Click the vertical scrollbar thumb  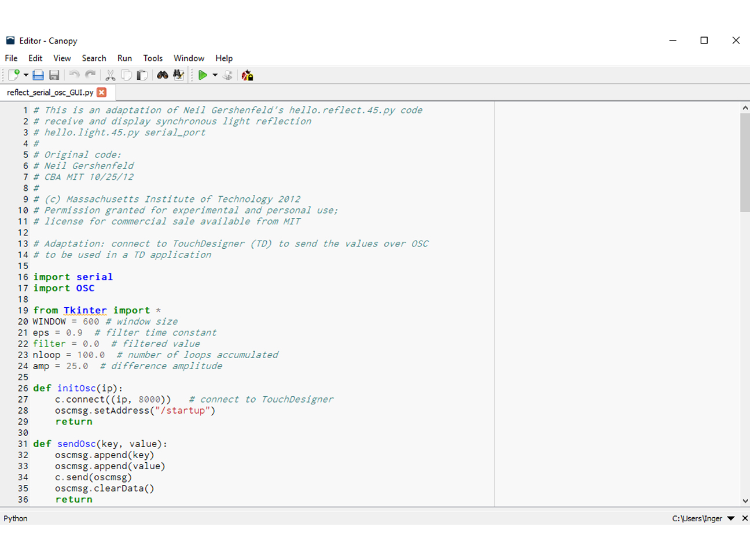point(745,163)
